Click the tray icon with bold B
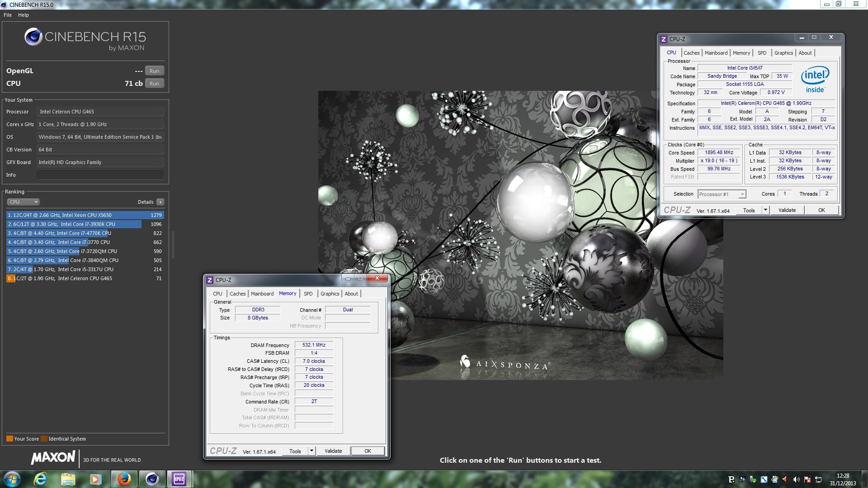 click(x=731, y=479)
